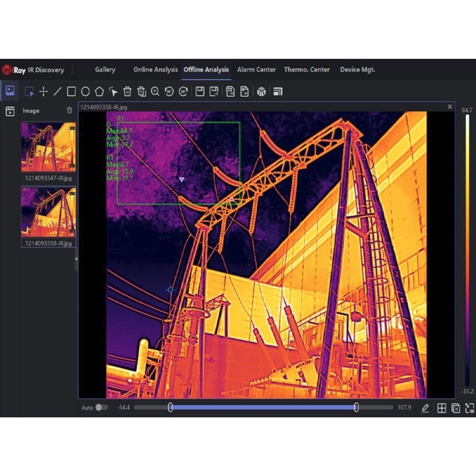Click the zoom in magnifier icon
Screen dimensions: 476x476
(155, 92)
